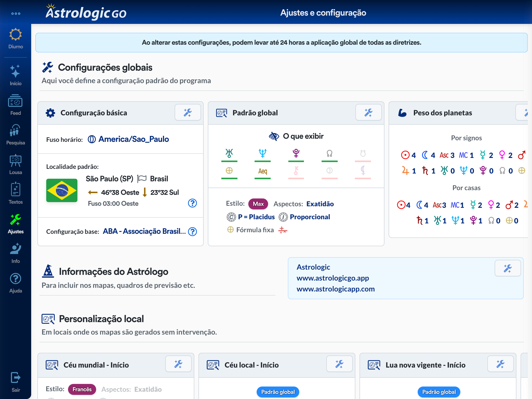Click Personalização local heading
532x399 pixels.
[x=101, y=319]
